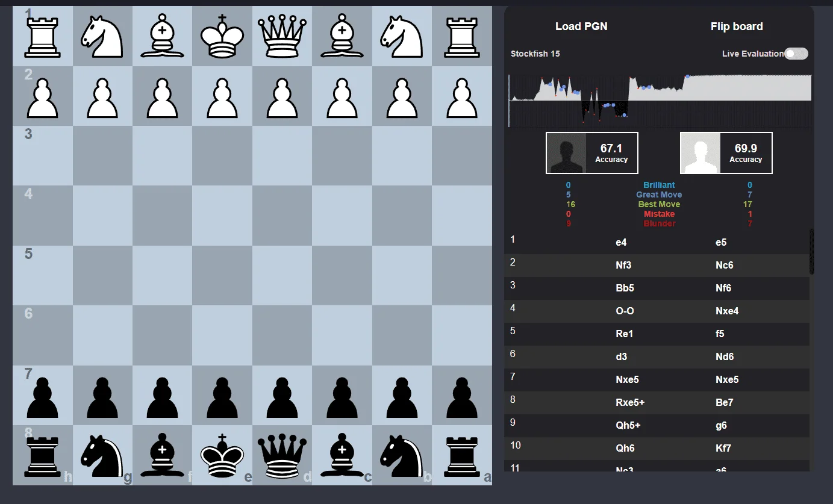
Task: Click the evaluation graph timeline
Action: coord(660,101)
